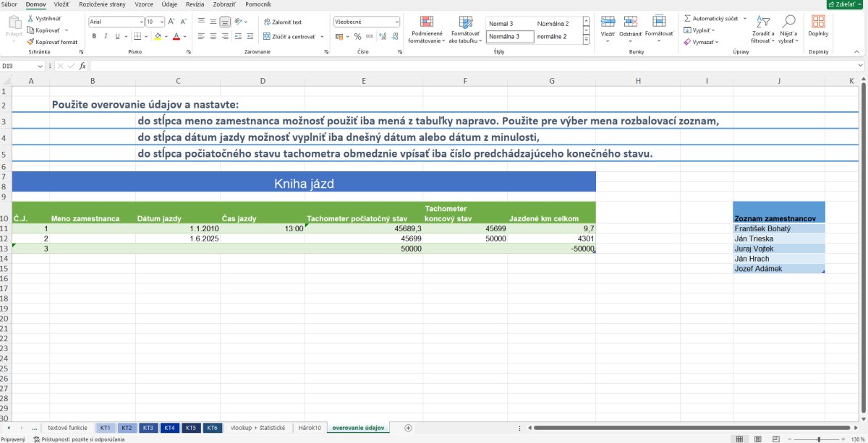Toggle the Zalomiť text option

(283, 22)
